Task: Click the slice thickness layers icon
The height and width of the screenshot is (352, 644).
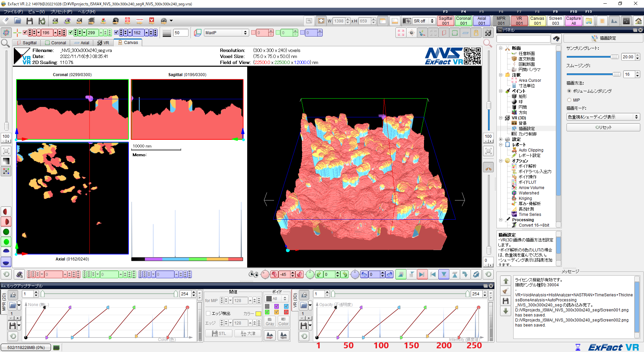Action: [x=167, y=33]
